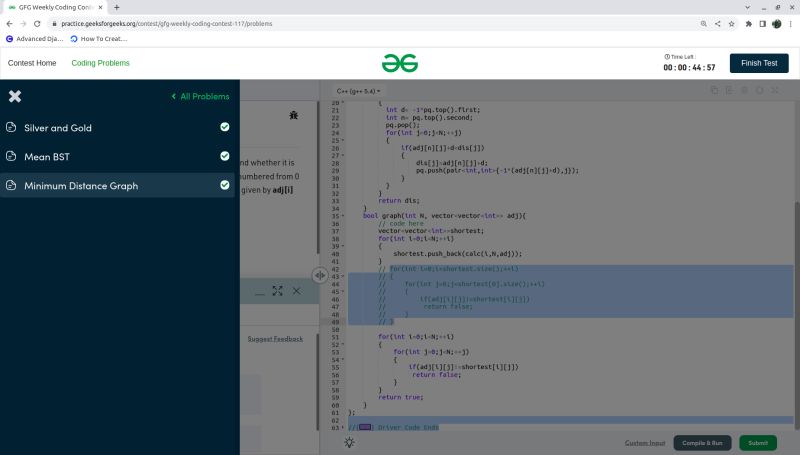The width and height of the screenshot is (800, 455).
Task: Expand the output panel to fullscreen
Action: (x=277, y=291)
